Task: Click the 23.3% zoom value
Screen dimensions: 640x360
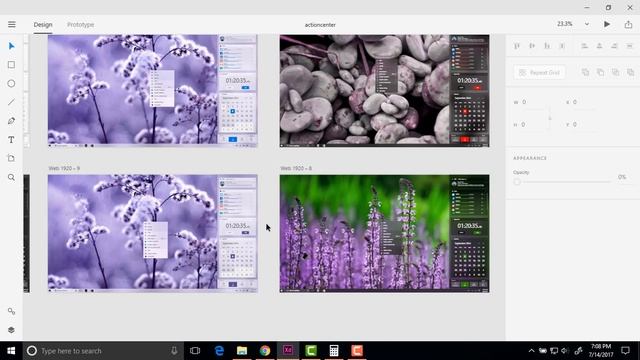Action: (564, 24)
